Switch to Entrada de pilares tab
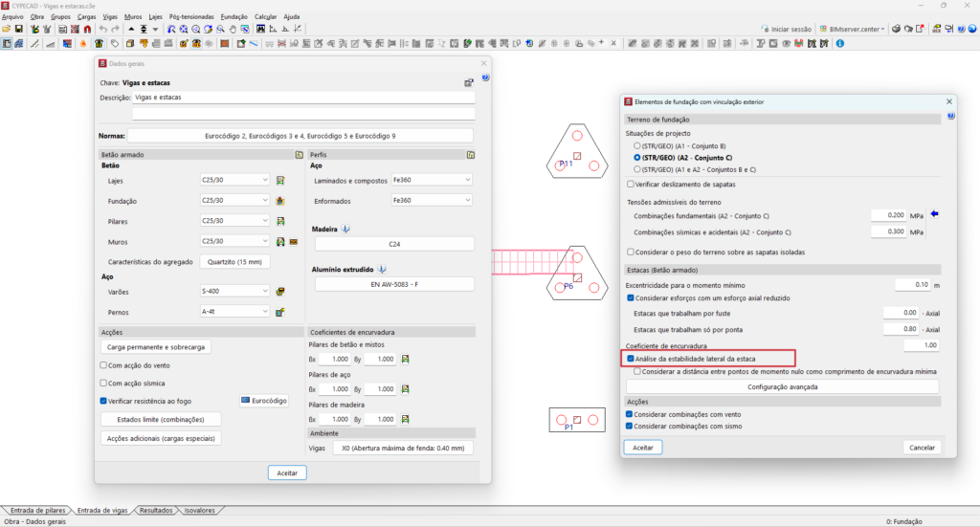The width and height of the screenshot is (980, 527). point(37,510)
